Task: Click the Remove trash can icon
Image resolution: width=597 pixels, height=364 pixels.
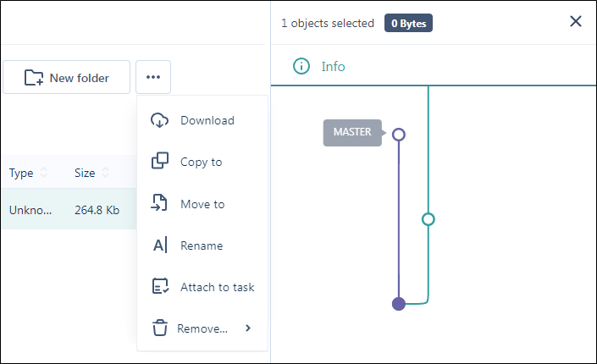Action: pyautogui.click(x=158, y=328)
